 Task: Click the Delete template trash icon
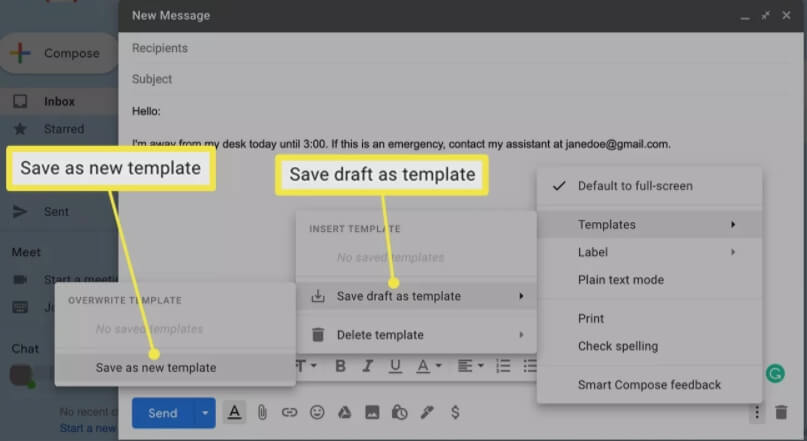pos(318,334)
